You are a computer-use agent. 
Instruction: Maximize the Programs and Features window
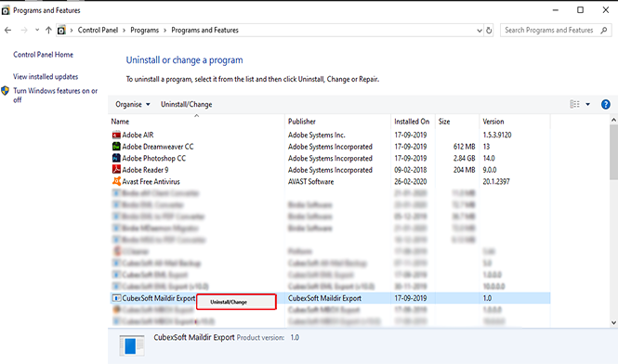click(x=580, y=10)
